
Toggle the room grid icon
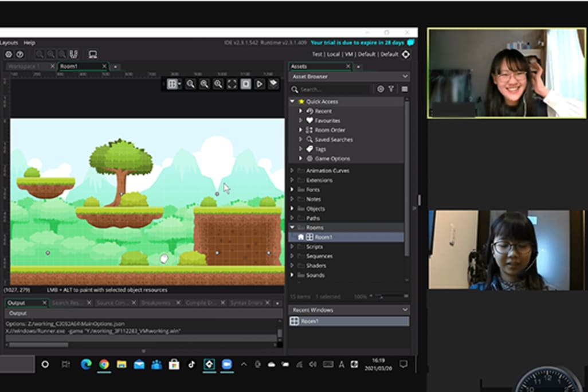[x=171, y=84]
